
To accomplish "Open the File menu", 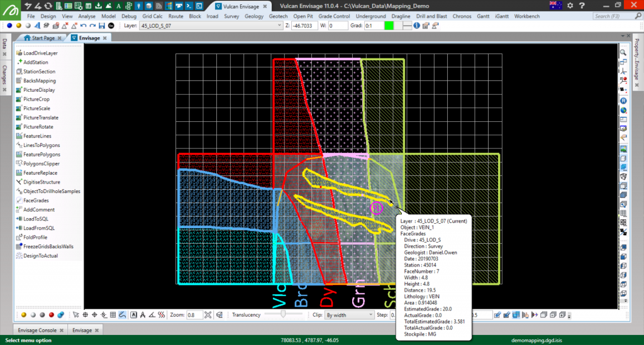I will (x=31, y=16).
